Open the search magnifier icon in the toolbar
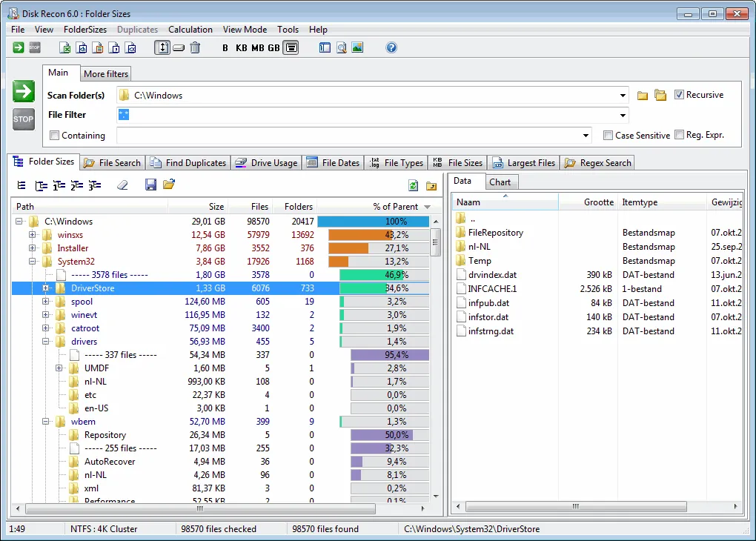756x541 pixels. tap(341, 47)
